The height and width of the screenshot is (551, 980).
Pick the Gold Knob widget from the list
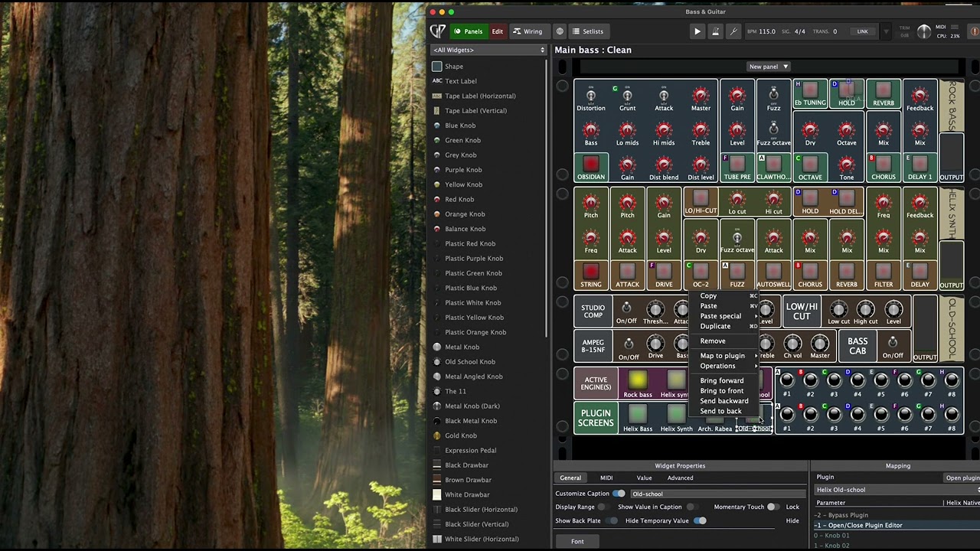[x=460, y=435]
